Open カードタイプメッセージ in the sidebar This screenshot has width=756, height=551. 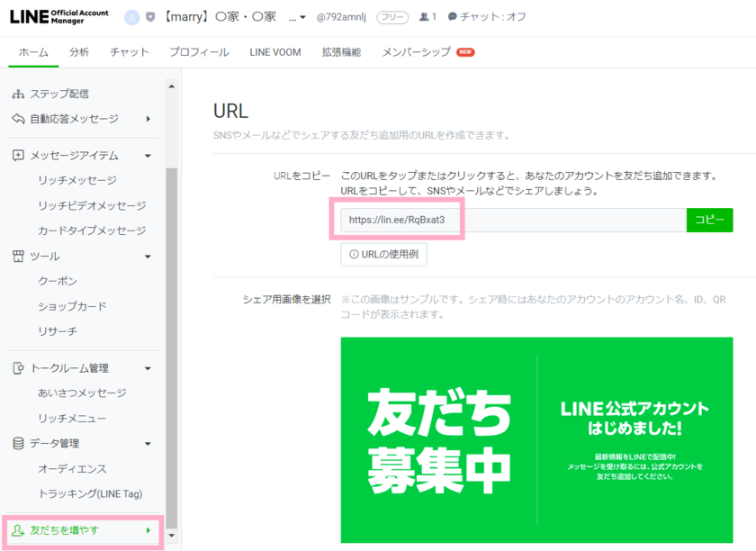(92, 230)
